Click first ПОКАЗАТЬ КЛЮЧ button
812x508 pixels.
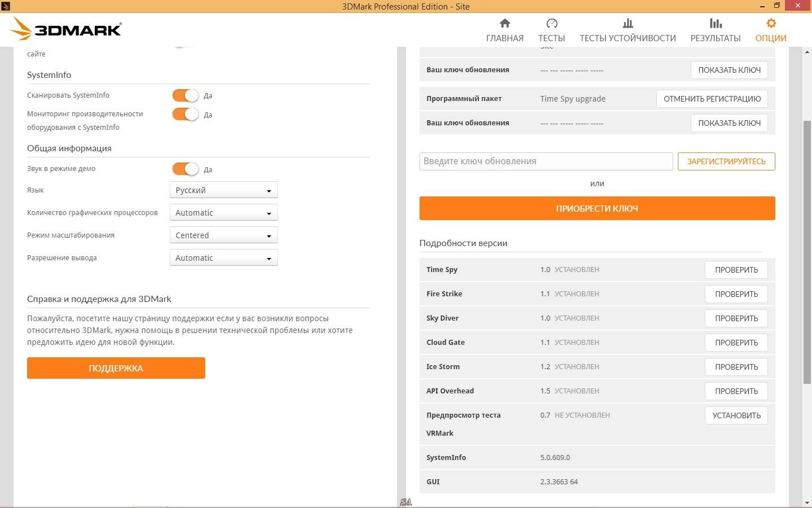click(x=729, y=70)
